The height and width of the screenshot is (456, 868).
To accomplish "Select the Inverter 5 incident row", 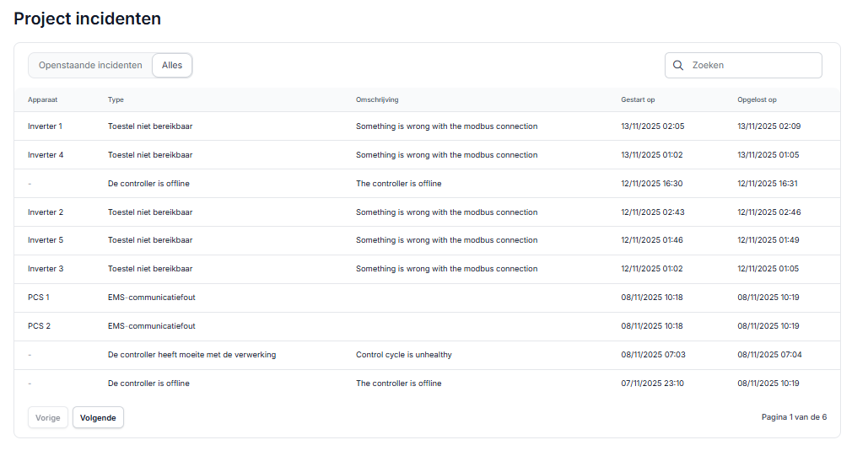I will point(45,240).
